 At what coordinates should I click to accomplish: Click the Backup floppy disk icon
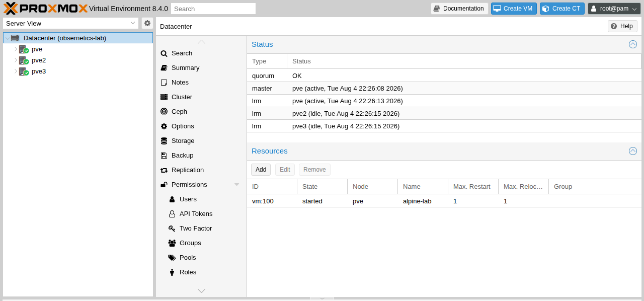coord(164,156)
